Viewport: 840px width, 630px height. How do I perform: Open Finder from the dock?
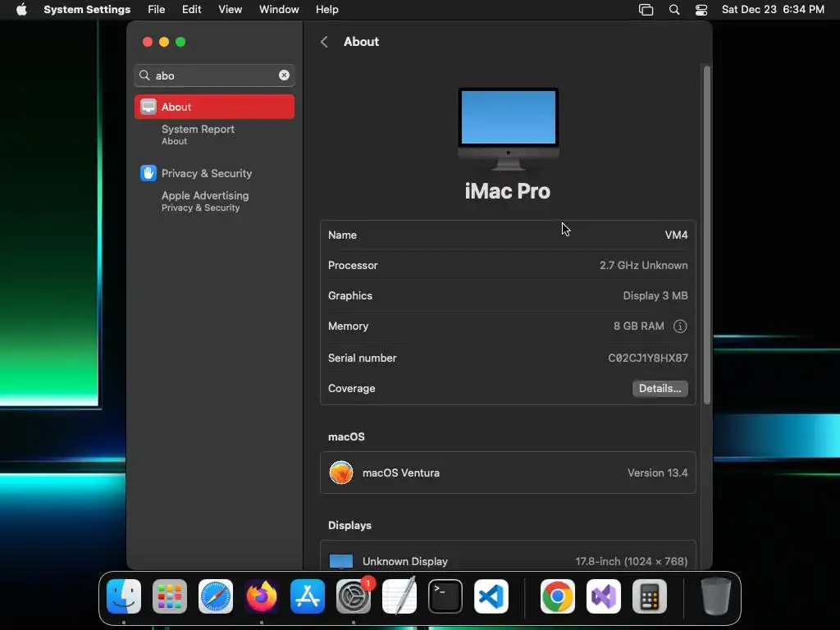[124, 596]
